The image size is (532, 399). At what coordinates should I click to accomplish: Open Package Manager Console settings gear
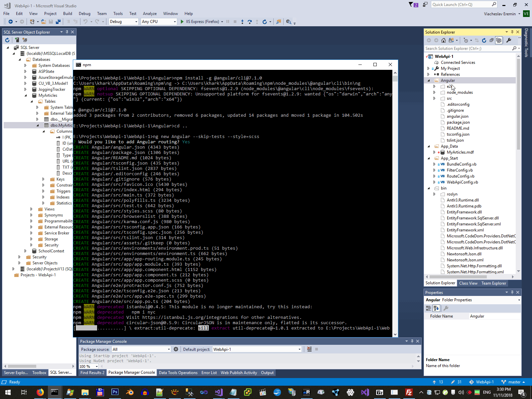(176, 349)
